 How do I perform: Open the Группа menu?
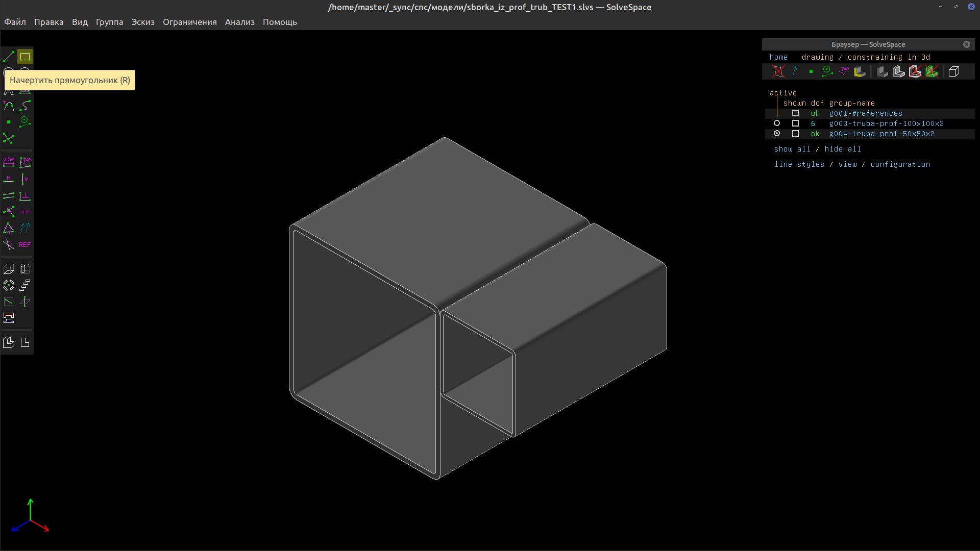tap(109, 22)
